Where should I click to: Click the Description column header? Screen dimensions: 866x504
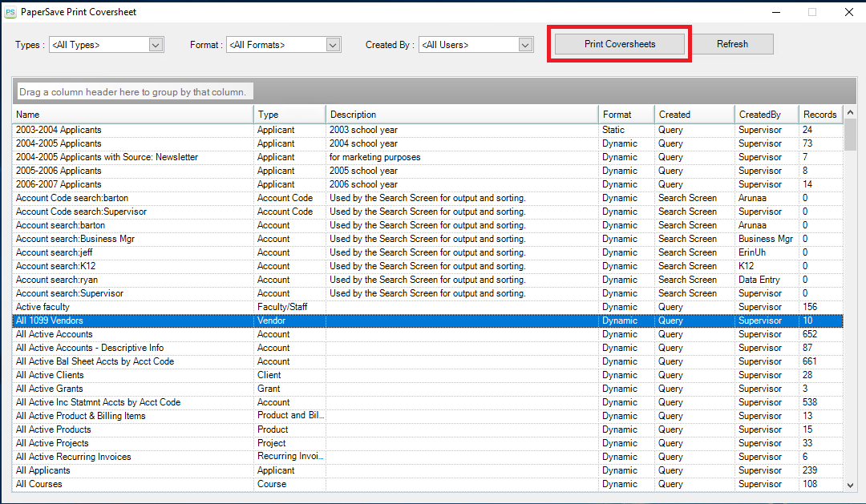pyautogui.click(x=462, y=115)
